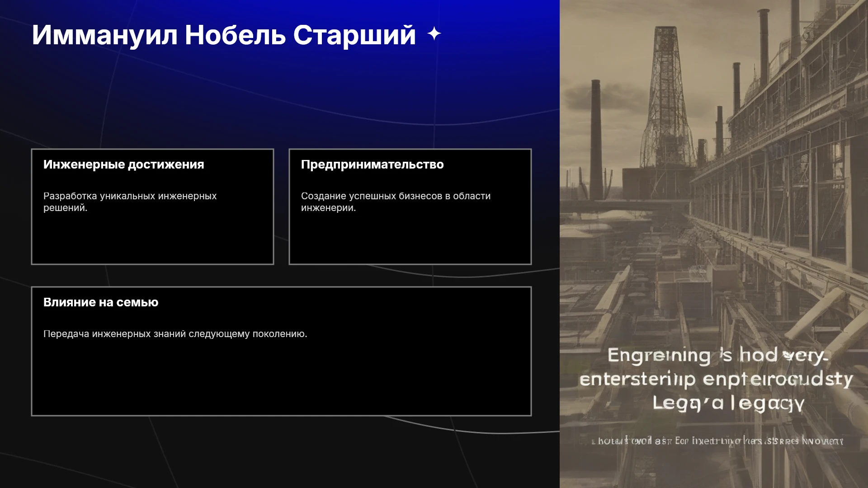Click the tall dark chimney on the left of the photo
868x488 pixels.
tap(596, 140)
